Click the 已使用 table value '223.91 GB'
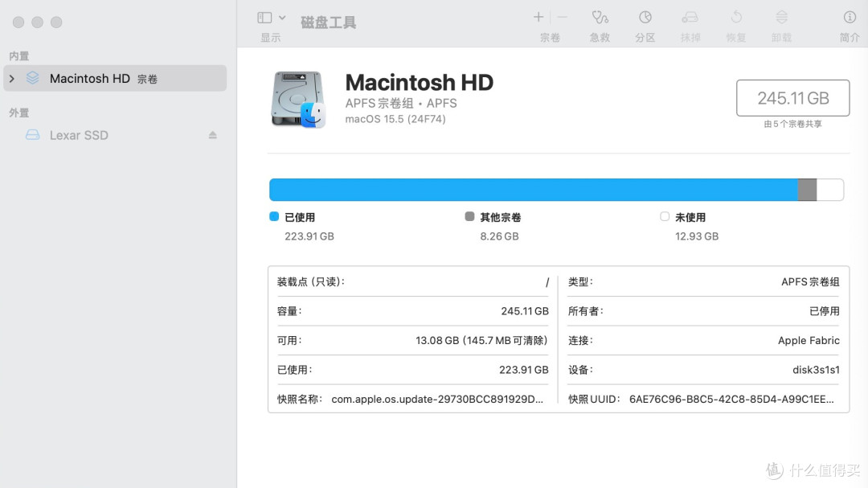Image resolution: width=868 pixels, height=488 pixels. point(524,370)
